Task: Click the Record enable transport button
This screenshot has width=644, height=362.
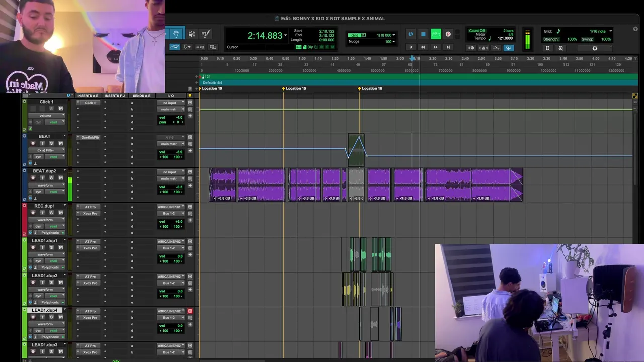Action: click(x=448, y=34)
